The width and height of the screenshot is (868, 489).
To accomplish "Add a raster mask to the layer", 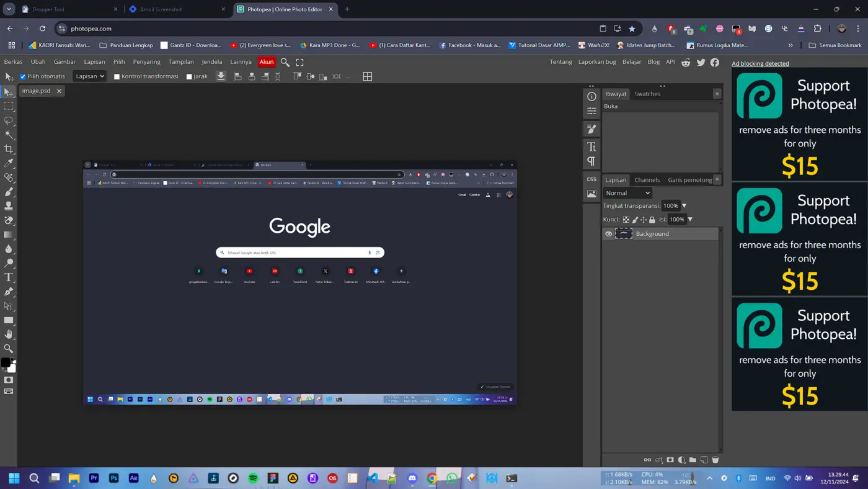I will point(670,460).
